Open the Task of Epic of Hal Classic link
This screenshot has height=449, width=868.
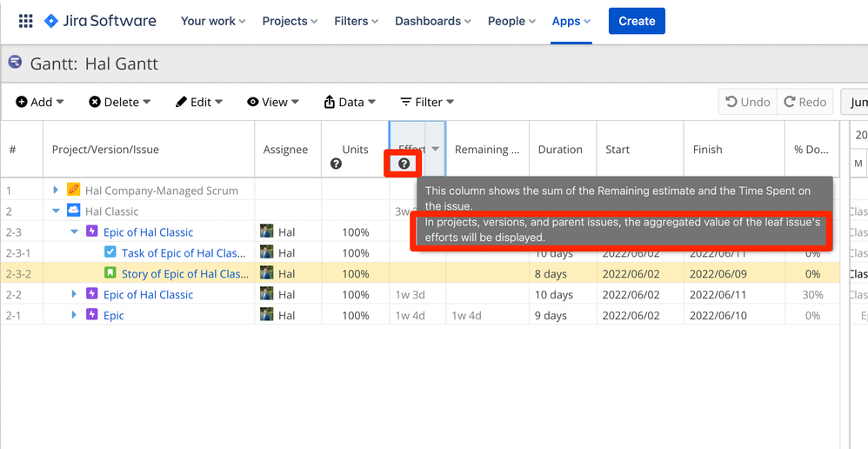click(x=184, y=253)
